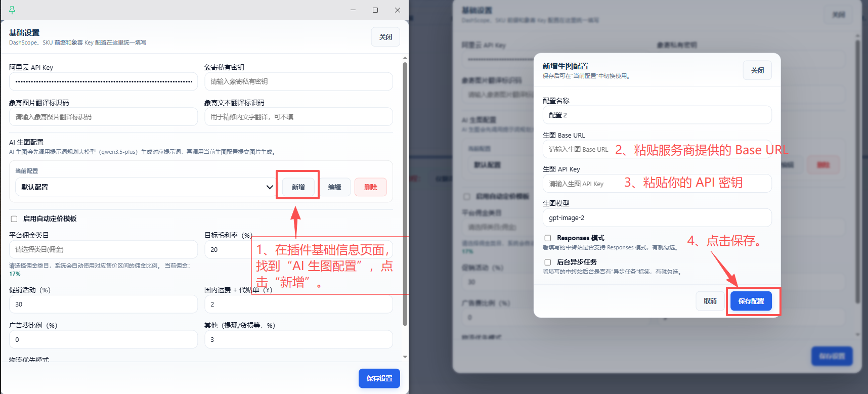Click 编辑 button for current config

334,187
